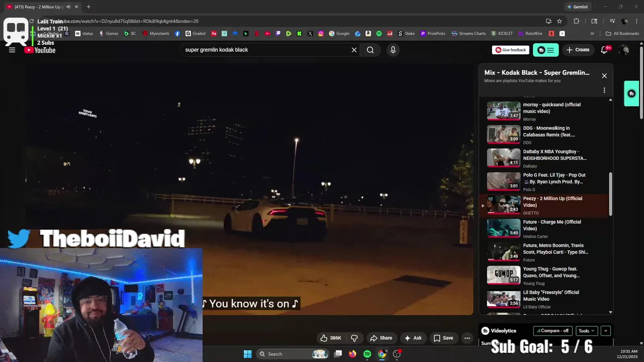Open your YouTube account avatar
This screenshot has width=644, height=362.
624,50
